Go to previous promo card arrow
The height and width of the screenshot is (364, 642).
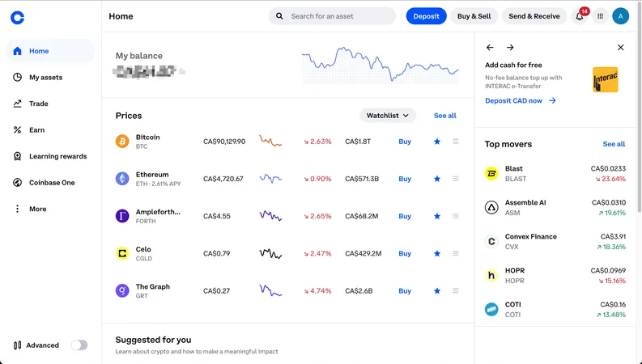click(490, 48)
